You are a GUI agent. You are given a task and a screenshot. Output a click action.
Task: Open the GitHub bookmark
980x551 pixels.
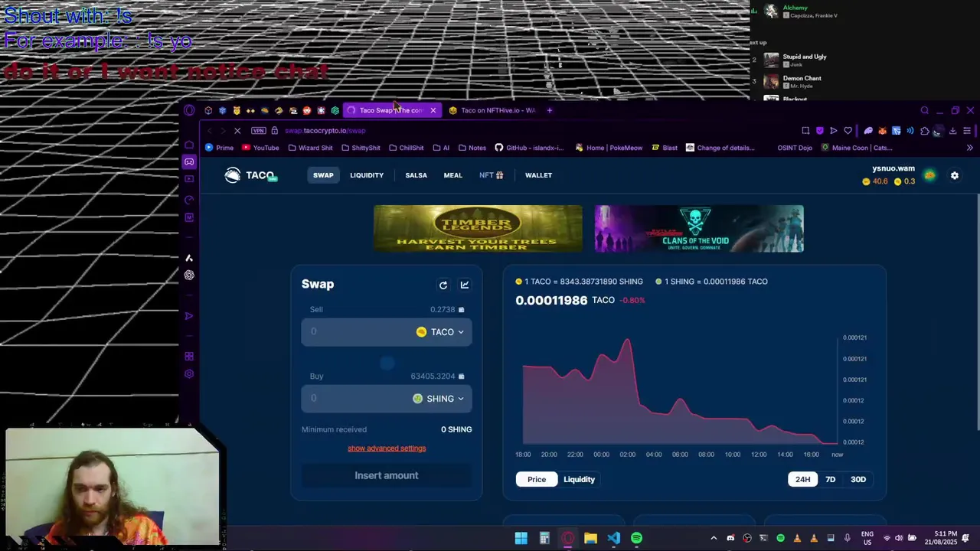pos(528,148)
